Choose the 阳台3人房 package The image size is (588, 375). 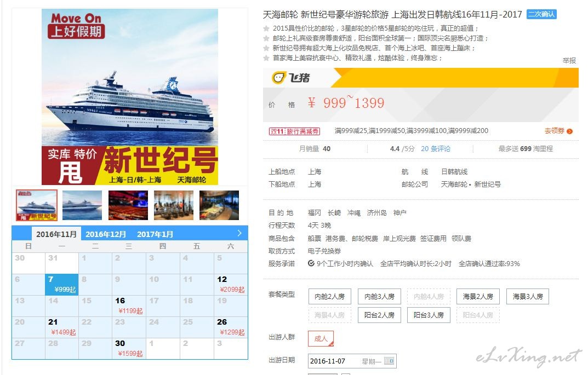click(429, 315)
